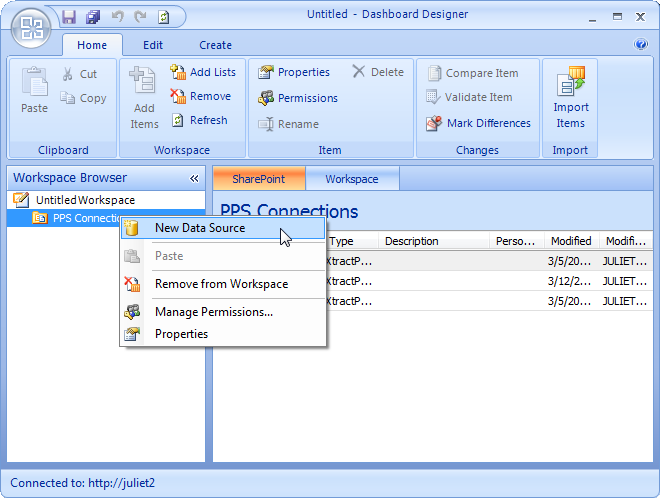The image size is (660, 498).
Task: Click the Refresh icon in Workspace group
Action: [178, 120]
